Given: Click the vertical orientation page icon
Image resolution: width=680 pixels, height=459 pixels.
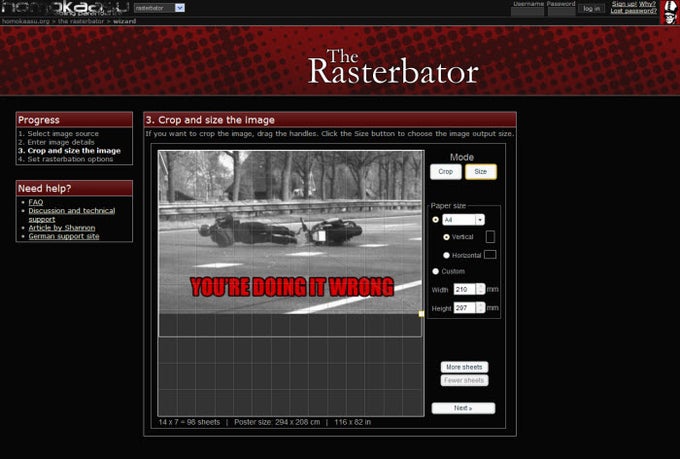Looking at the screenshot, I should tap(490, 237).
